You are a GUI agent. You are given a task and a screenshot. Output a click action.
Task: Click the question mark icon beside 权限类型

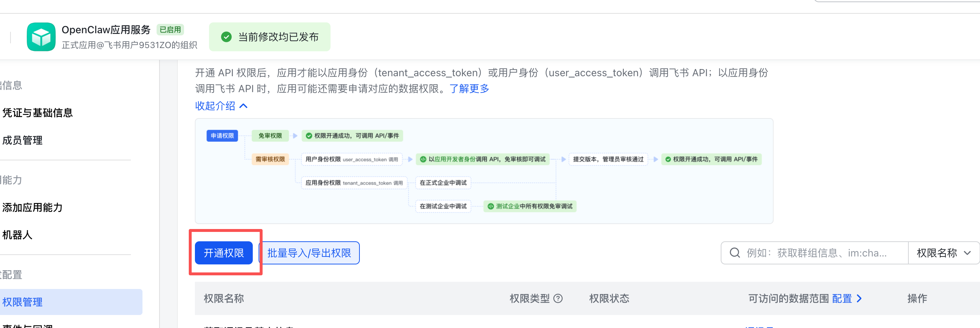click(x=559, y=299)
